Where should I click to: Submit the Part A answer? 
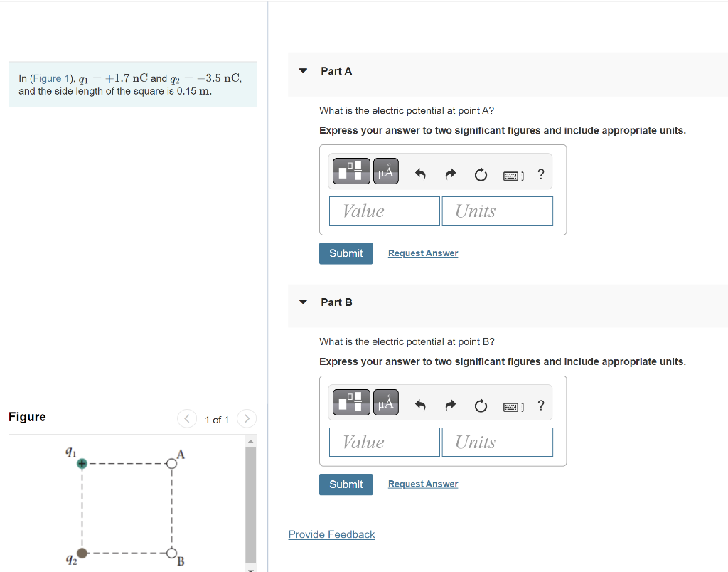346,253
